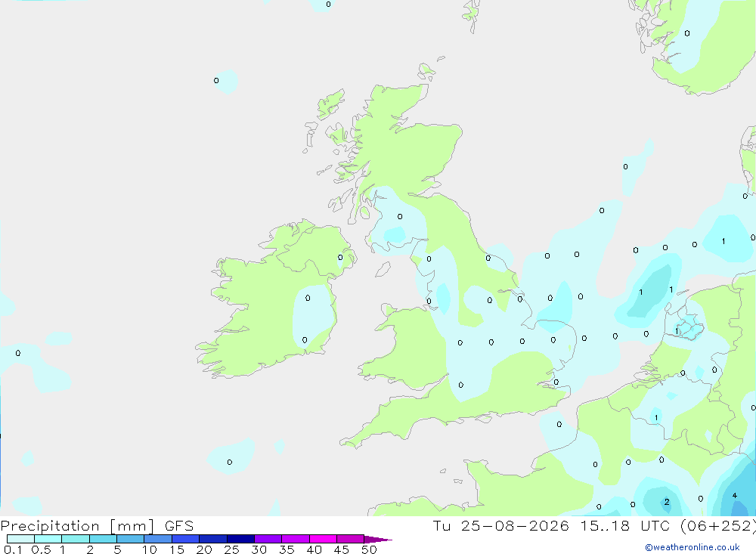Click the precipitation value "4" on the map

coord(734,496)
